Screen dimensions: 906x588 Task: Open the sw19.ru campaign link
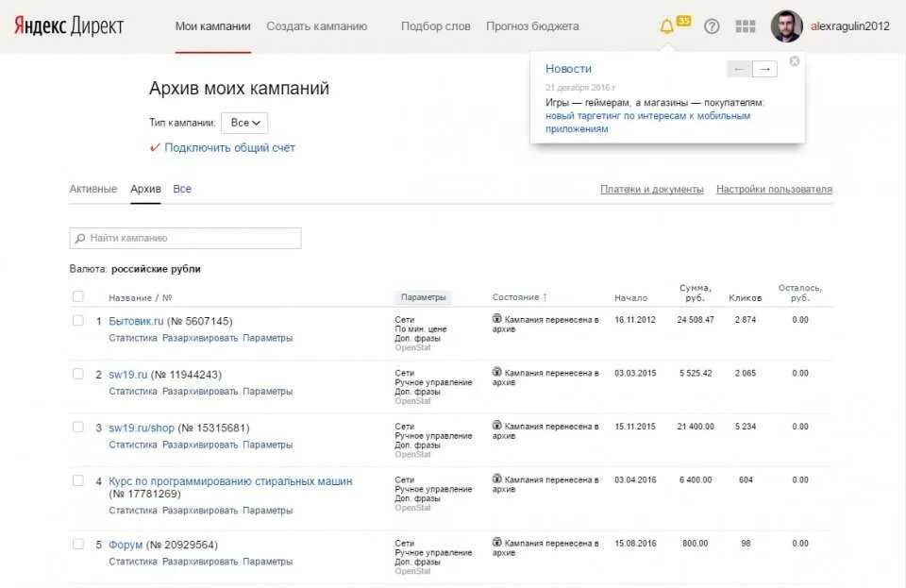[127, 375]
